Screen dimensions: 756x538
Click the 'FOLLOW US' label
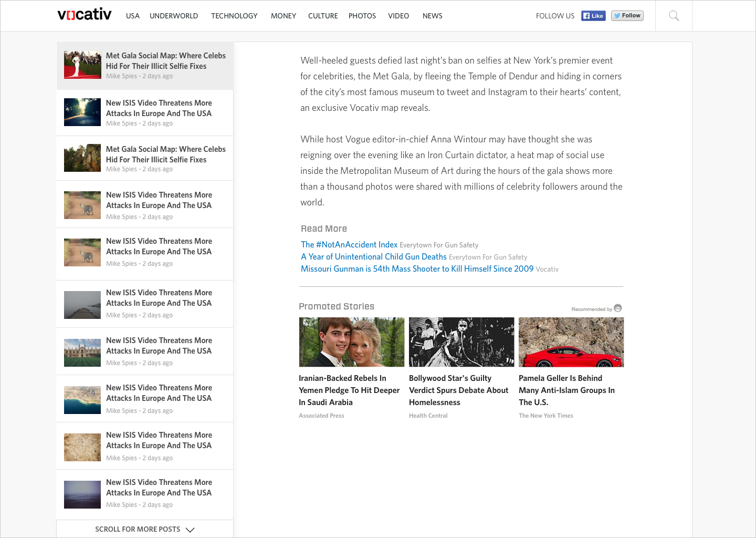tap(555, 16)
